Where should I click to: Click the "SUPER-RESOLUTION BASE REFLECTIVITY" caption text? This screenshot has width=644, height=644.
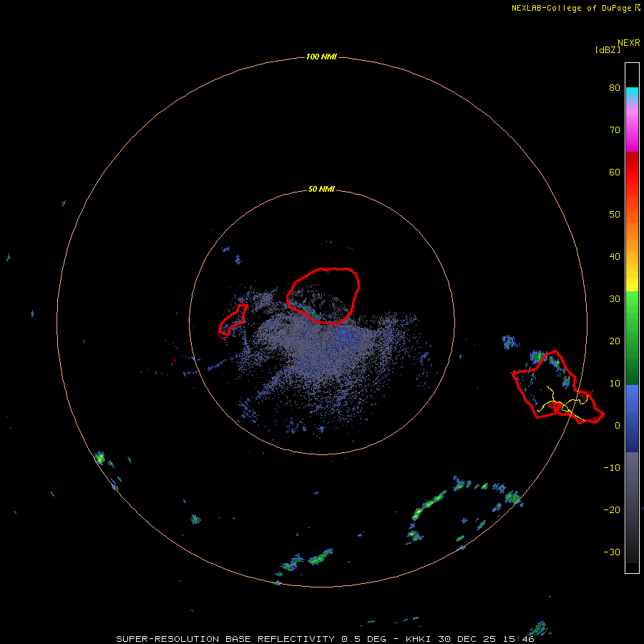click(x=225, y=639)
